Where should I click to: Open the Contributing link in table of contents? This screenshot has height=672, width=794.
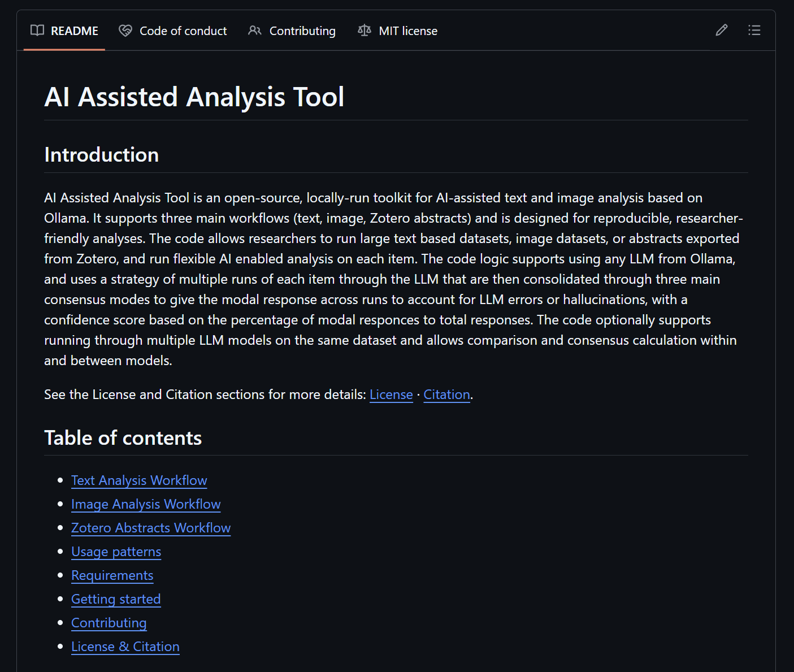109,622
